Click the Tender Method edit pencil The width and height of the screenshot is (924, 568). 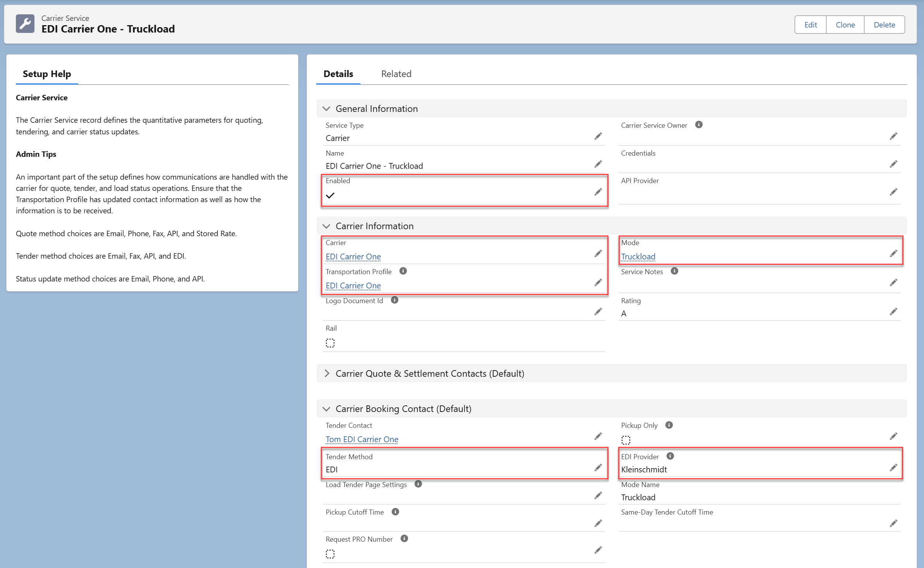click(x=598, y=468)
